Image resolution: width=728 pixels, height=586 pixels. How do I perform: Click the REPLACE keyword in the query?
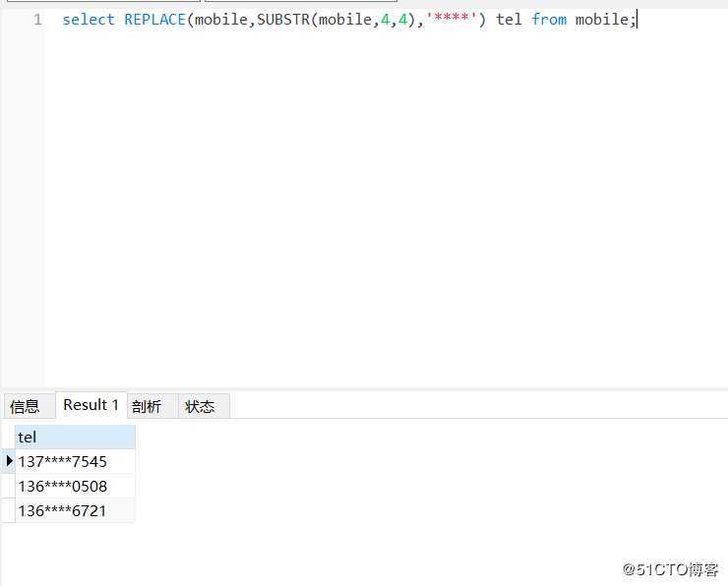coord(155,20)
